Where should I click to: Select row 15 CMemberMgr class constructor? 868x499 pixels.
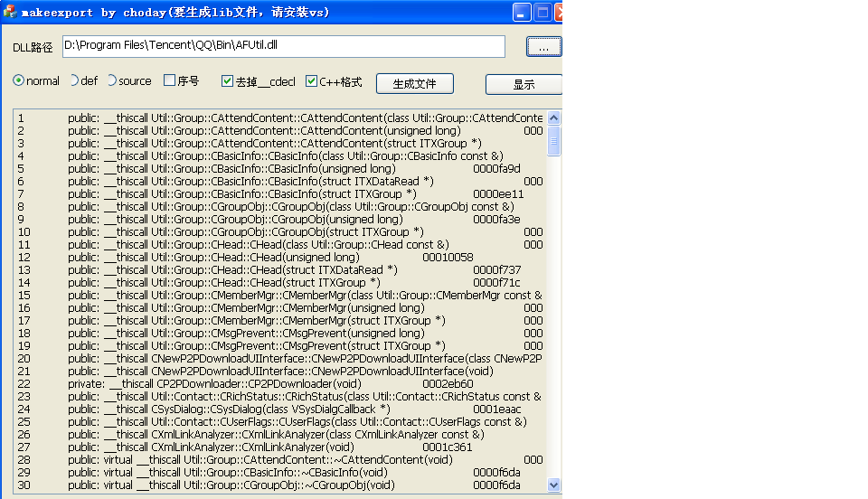[279, 296]
